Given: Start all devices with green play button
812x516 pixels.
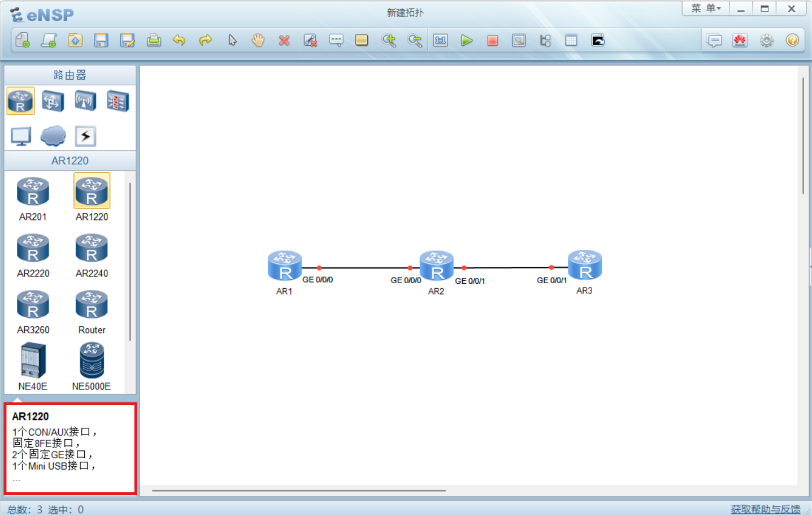Looking at the screenshot, I should (x=467, y=40).
